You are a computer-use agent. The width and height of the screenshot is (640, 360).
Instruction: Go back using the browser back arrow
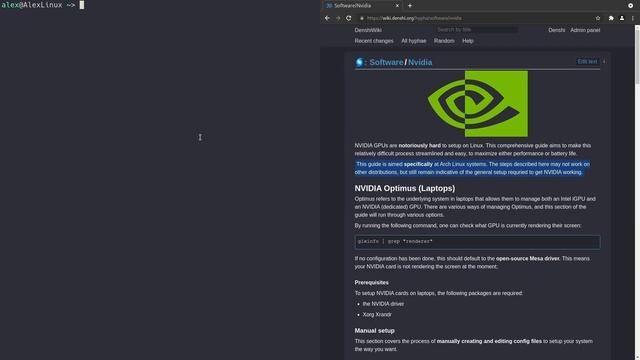(327, 18)
